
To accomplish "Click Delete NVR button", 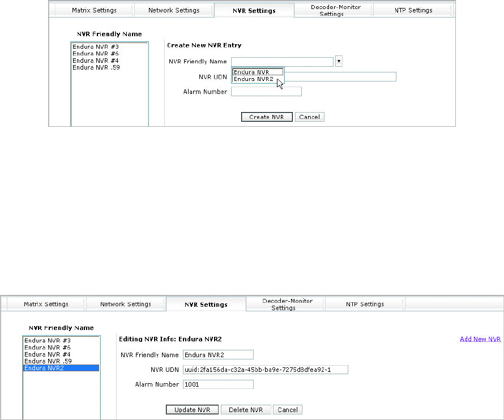I will [x=246, y=410].
